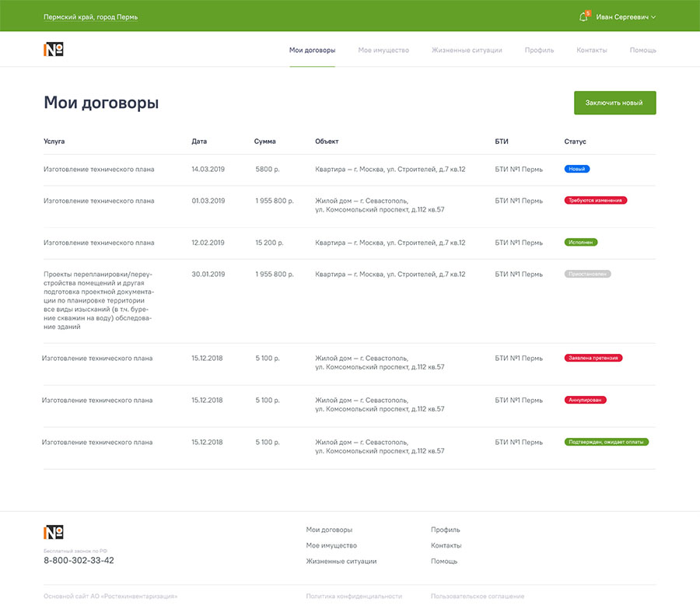Click the footer logo icon
This screenshot has height=609, width=700.
[54, 533]
